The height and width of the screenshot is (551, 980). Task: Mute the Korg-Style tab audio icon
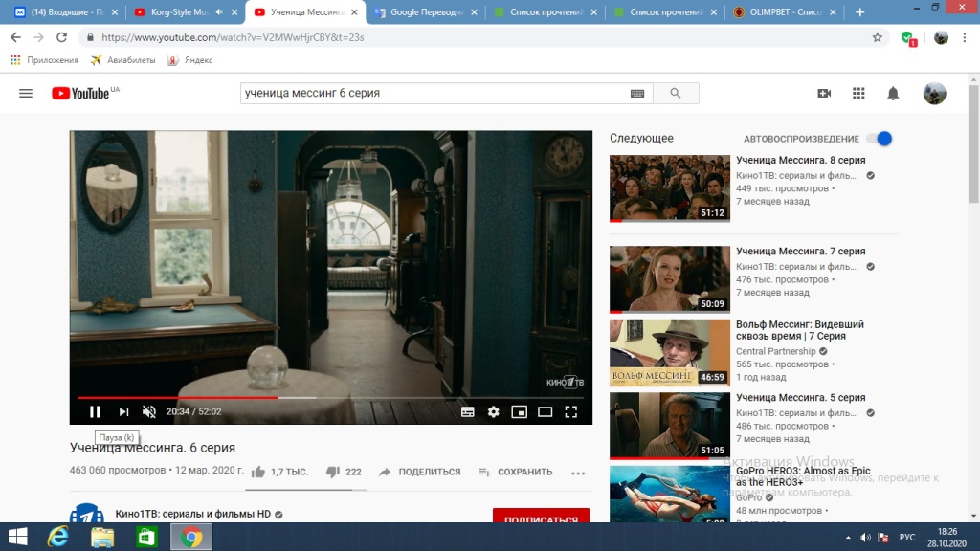point(219,11)
